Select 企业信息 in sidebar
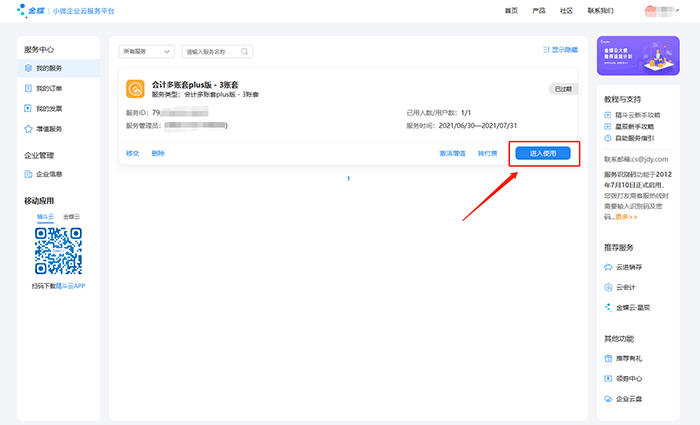 pos(58,174)
